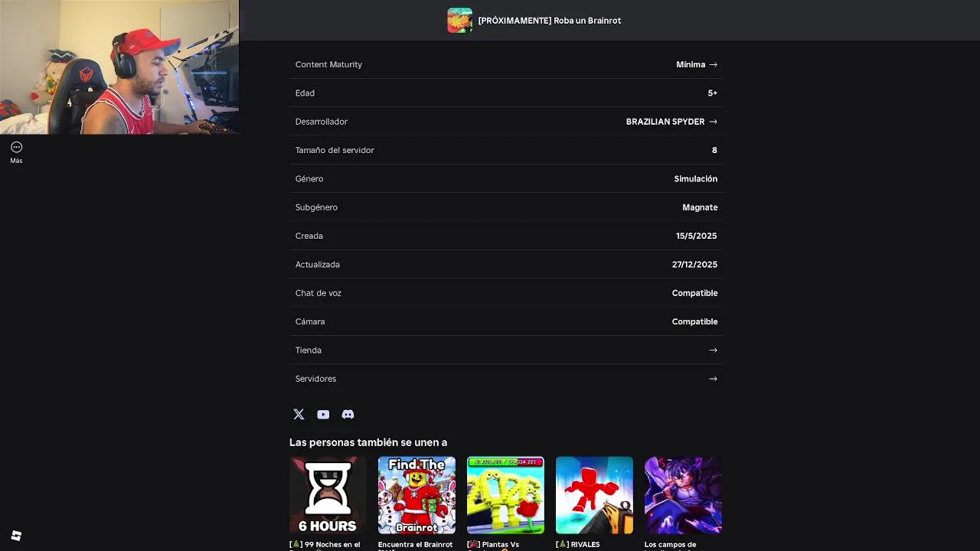Image resolution: width=980 pixels, height=551 pixels.
Task: Click the 'Chat de voz' label
Action: pos(318,293)
